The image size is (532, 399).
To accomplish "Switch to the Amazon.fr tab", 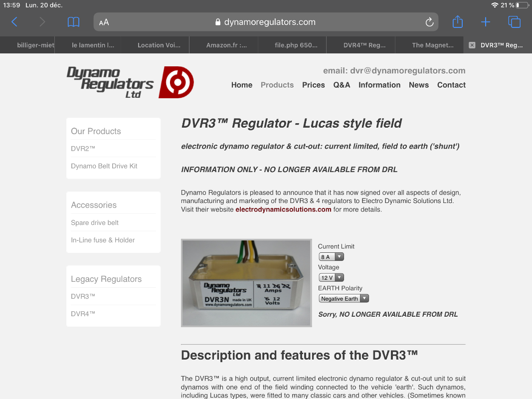I will (x=226, y=45).
